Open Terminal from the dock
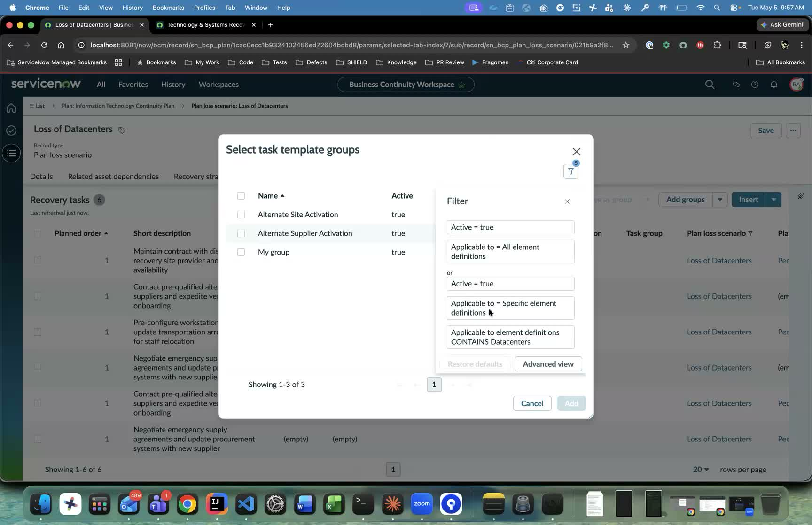Viewport: 812px width, 525px height. pyautogui.click(x=363, y=504)
